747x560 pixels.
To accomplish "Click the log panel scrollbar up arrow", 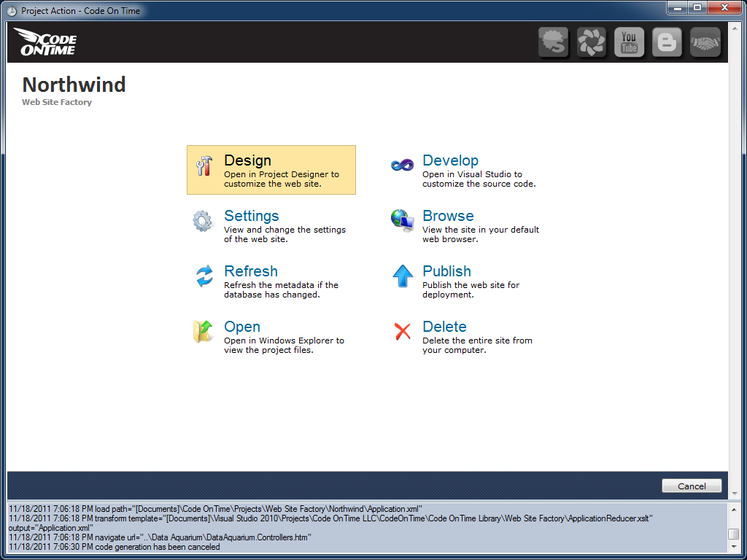I will pos(735,510).
